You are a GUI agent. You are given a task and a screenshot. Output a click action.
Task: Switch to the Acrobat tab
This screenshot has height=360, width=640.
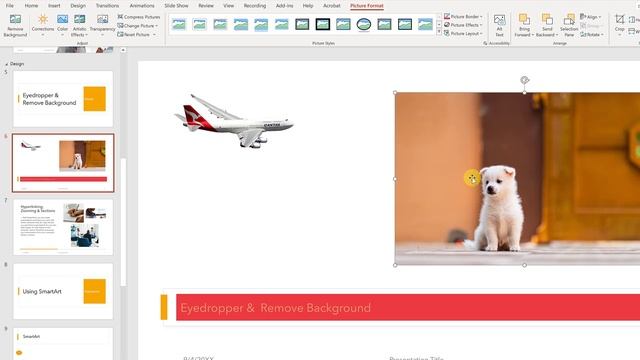(331, 6)
